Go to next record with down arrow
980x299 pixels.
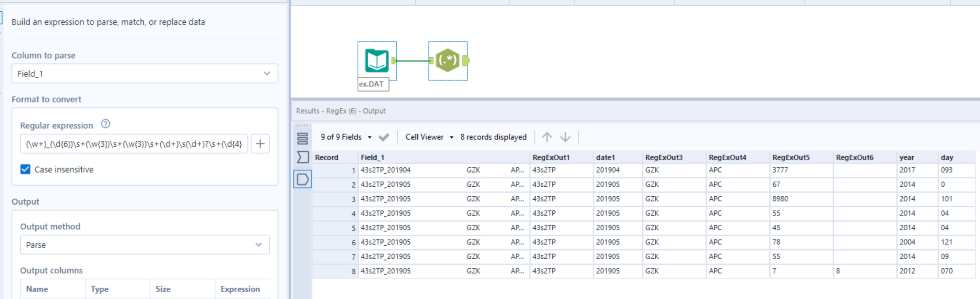[565, 137]
